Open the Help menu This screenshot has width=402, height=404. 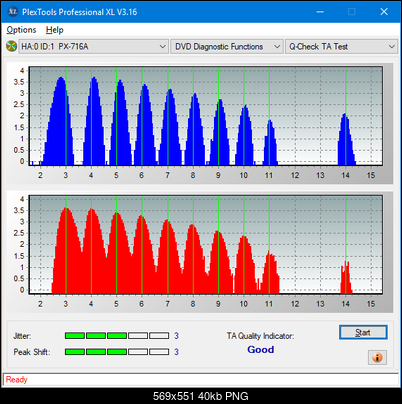[55, 30]
